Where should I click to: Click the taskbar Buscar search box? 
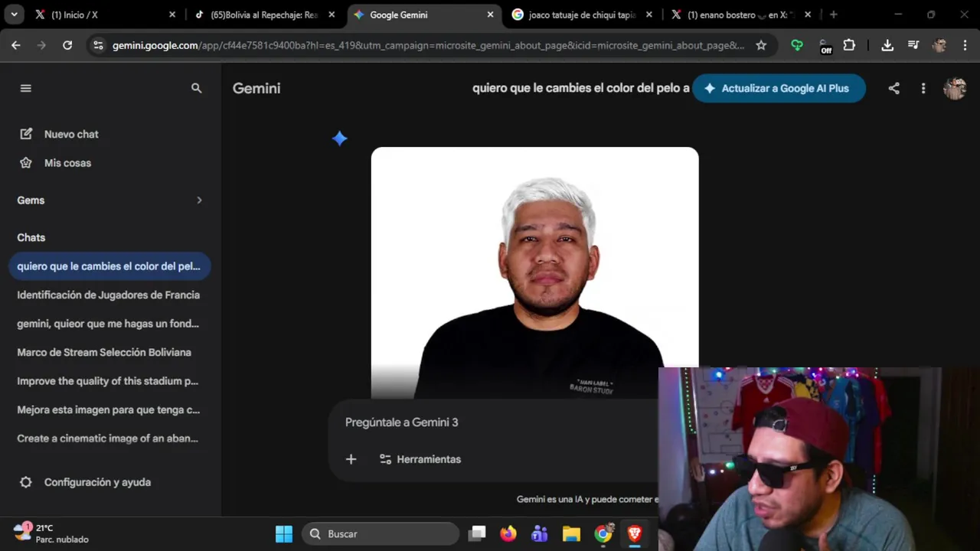381,533
